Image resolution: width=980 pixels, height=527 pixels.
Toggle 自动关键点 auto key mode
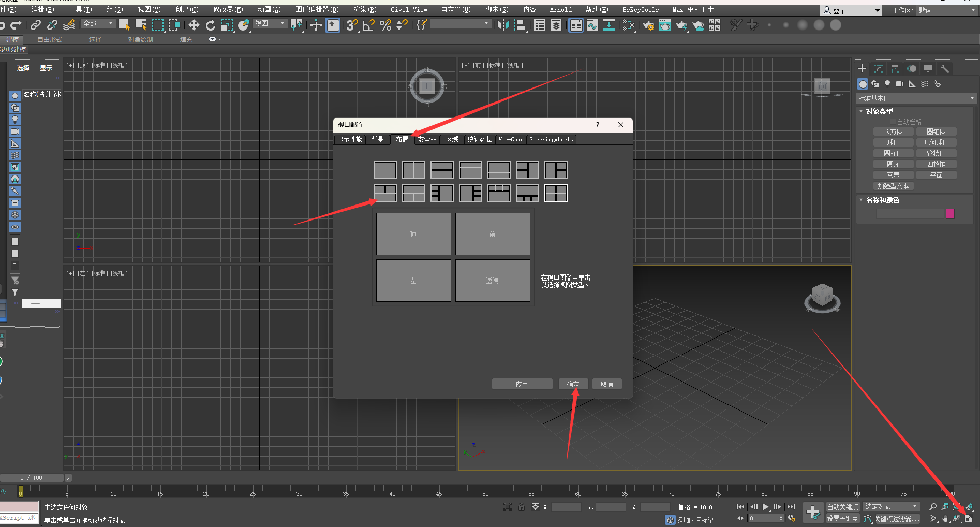[842, 507]
